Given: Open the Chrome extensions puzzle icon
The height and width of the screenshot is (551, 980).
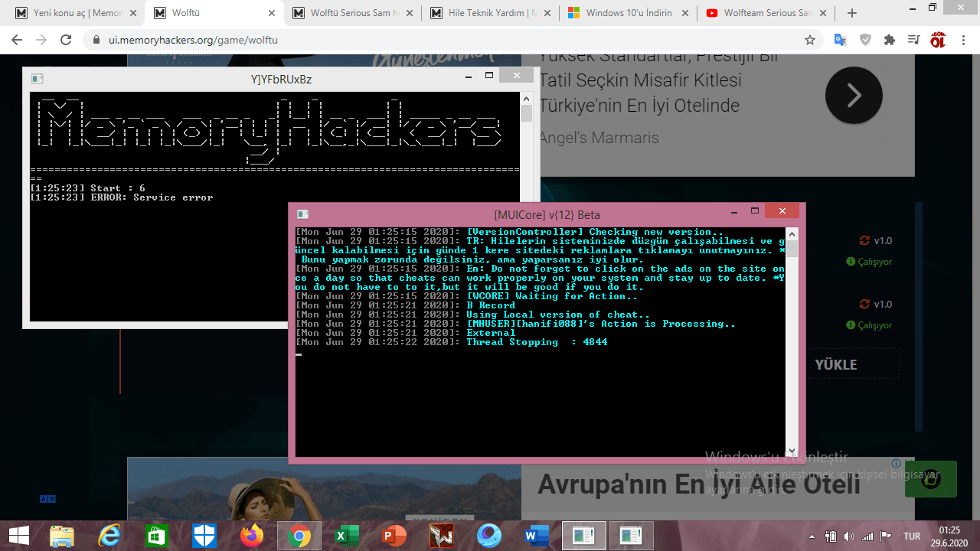Looking at the screenshot, I should (x=889, y=40).
